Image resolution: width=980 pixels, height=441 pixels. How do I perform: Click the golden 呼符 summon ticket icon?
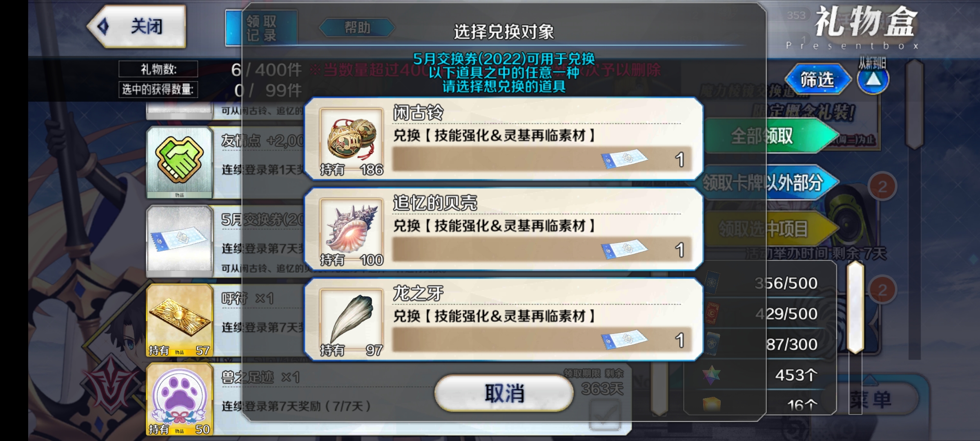coord(180,320)
